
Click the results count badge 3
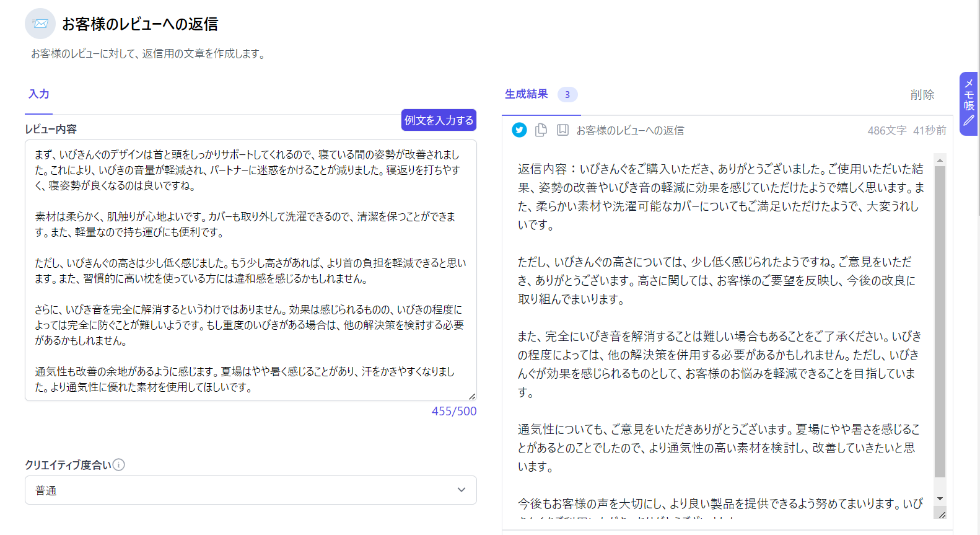click(x=567, y=94)
